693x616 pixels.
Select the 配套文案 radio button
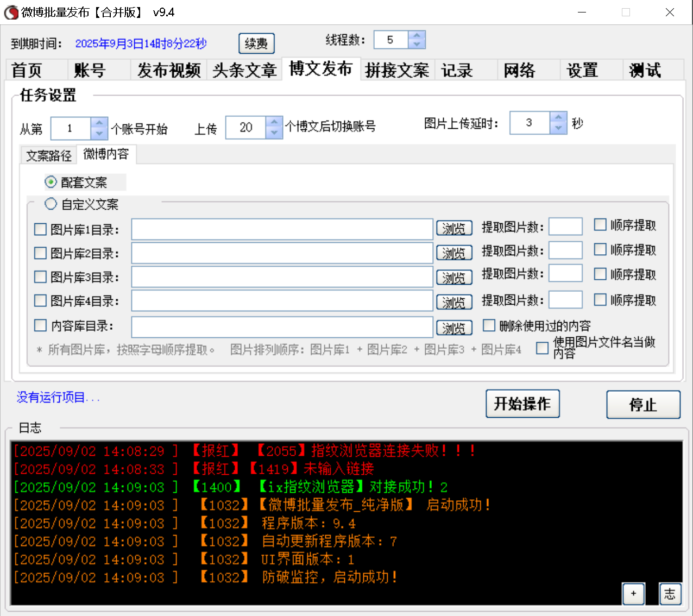coord(51,182)
